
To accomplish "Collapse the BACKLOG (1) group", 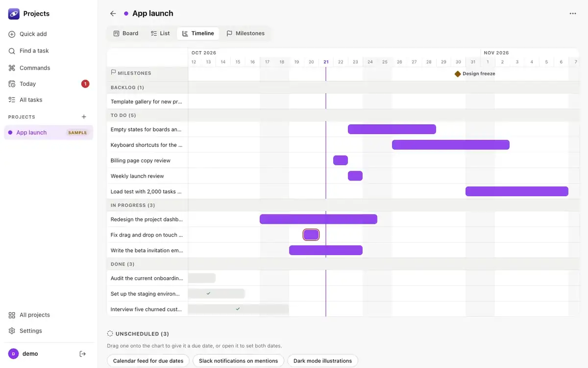I will click(x=127, y=87).
